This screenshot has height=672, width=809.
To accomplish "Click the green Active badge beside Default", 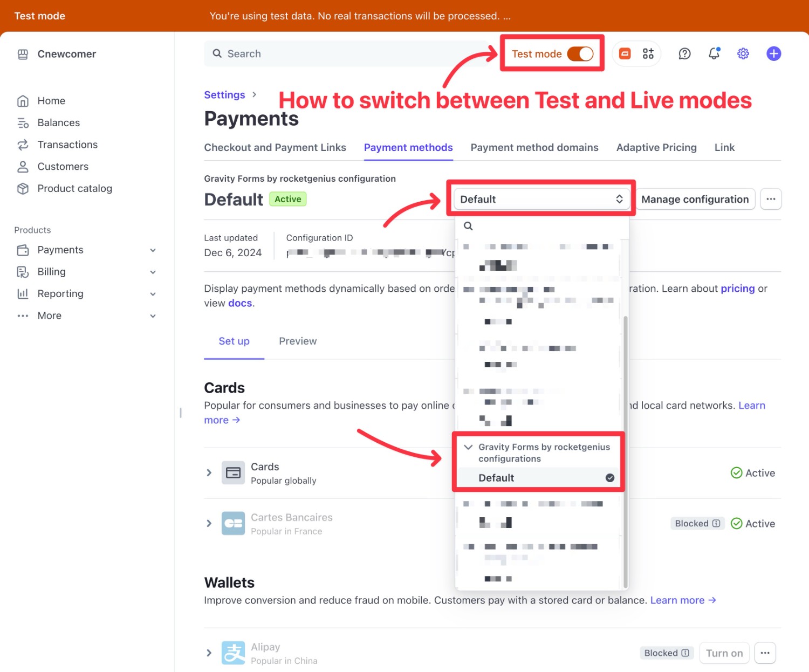I will (288, 199).
